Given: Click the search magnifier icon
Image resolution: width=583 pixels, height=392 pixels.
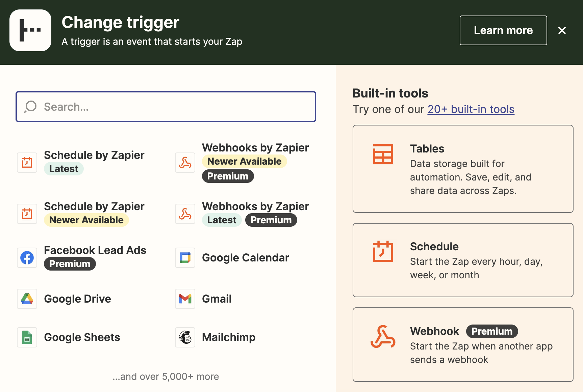Looking at the screenshot, I should click(x=30, y=107).
